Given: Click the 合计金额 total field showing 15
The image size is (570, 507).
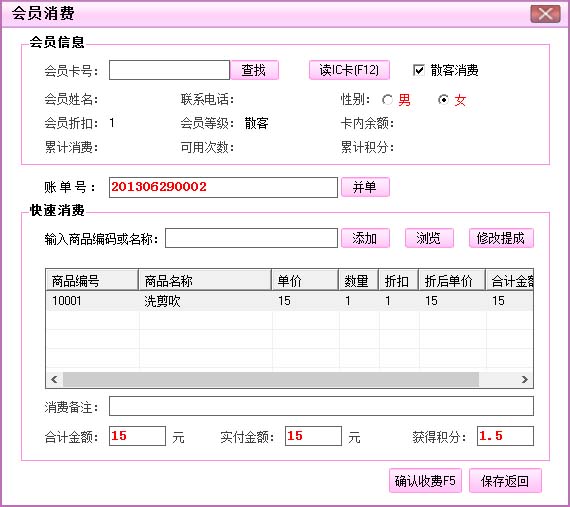Looking at the screenshot, I should (x=137, y=436).
